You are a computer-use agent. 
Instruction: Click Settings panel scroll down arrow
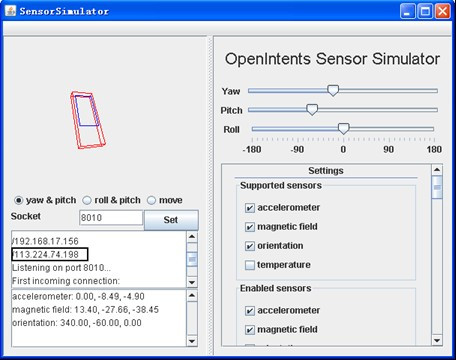[x=437, y=340]
